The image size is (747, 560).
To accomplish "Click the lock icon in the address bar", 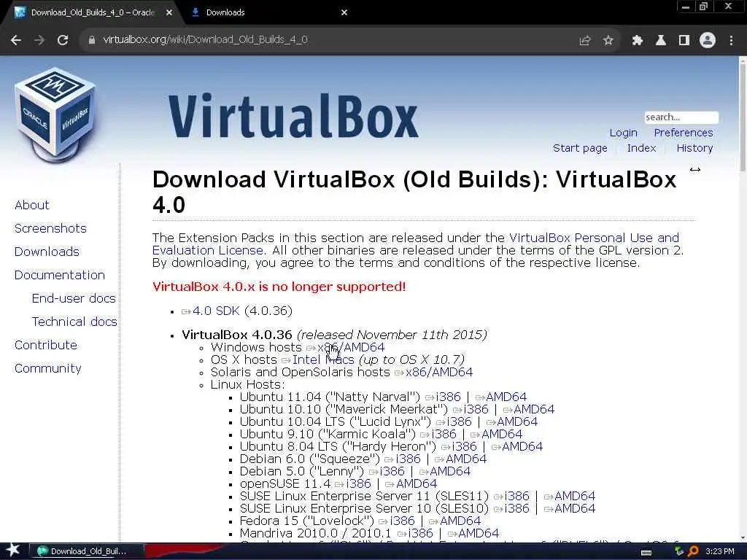I will click(91, 40).
